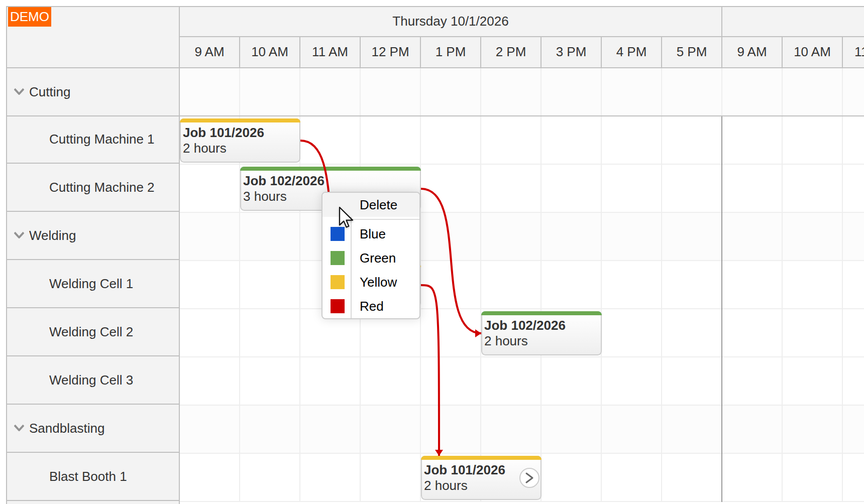The height and width of the screenshot is (504, 864).
Task: Click the 2 PM time header
Action: [511, 52]
